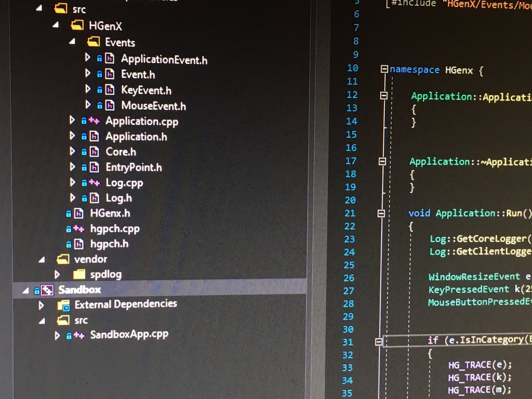Click the Application.h header file icon
This screenshot has height=399, width=532.
94,137
